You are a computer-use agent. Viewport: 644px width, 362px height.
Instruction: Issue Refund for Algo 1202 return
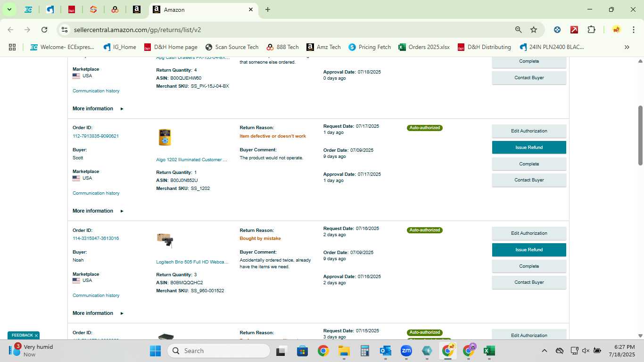pyautogui.click(x=529, y=148)
